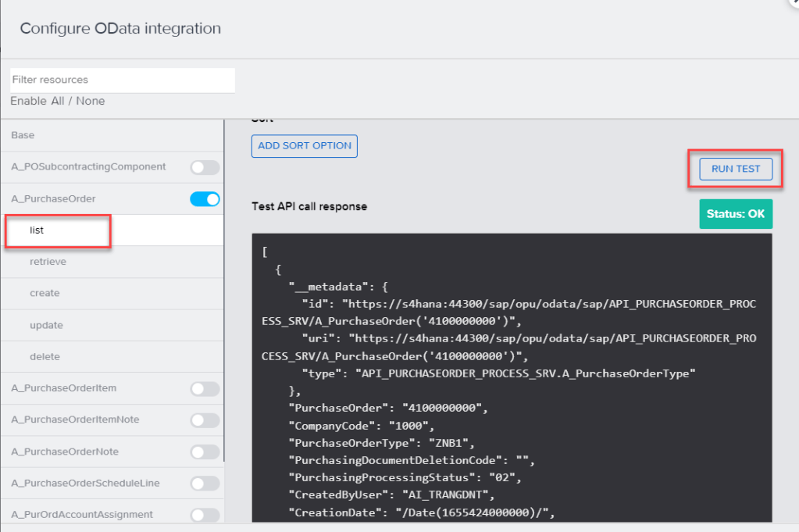Select the create operation
799x532 pixels.
click(45, 293)
